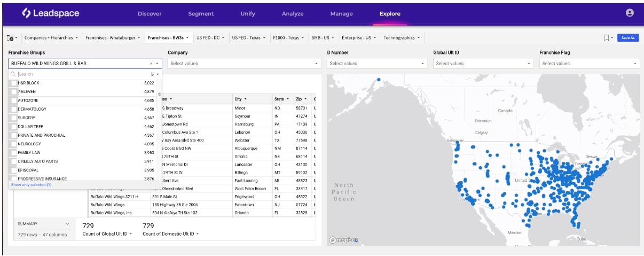The width and height of the screenshot is (644, 256).
Task: Open the City column header menu
Action: tap(245, 99)
